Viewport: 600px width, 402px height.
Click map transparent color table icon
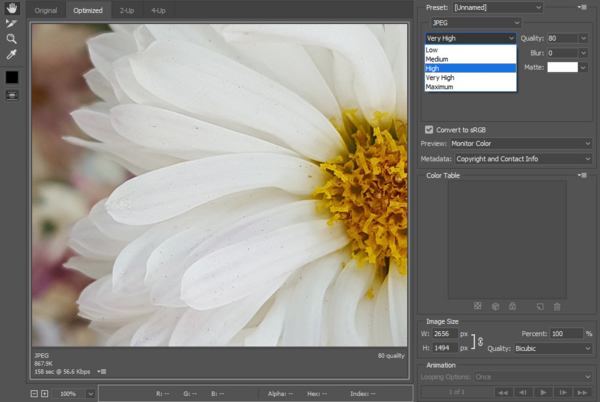tap(478, 306)
